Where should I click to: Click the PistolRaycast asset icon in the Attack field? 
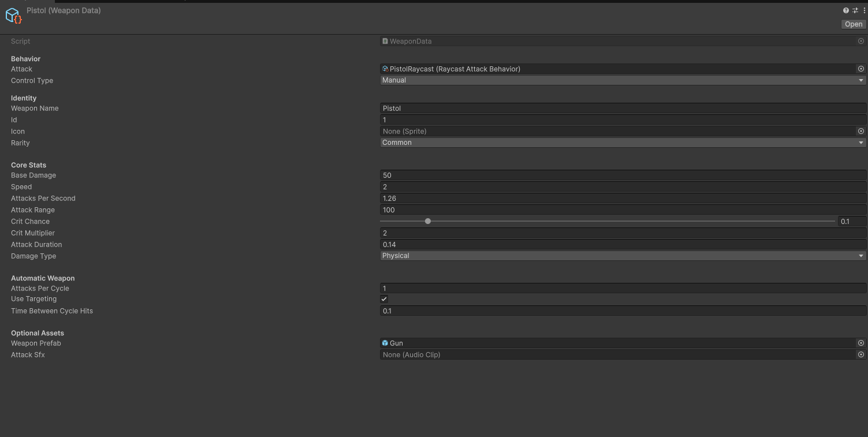[385, 69]
